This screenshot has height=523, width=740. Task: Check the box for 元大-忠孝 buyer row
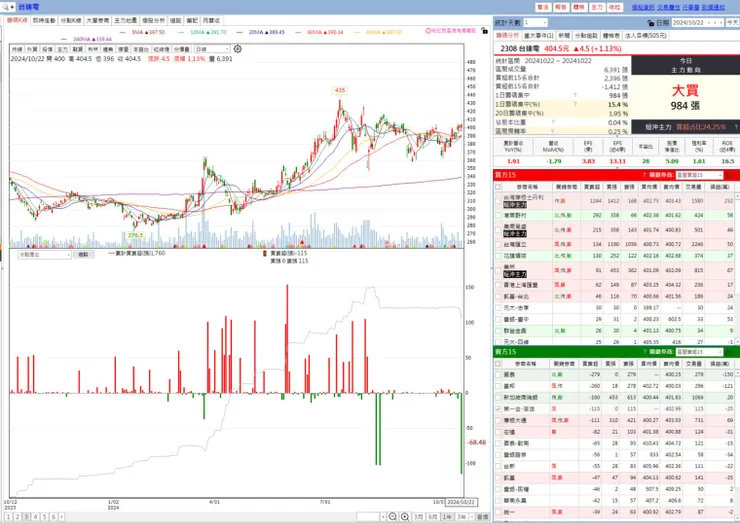[498, 308]
